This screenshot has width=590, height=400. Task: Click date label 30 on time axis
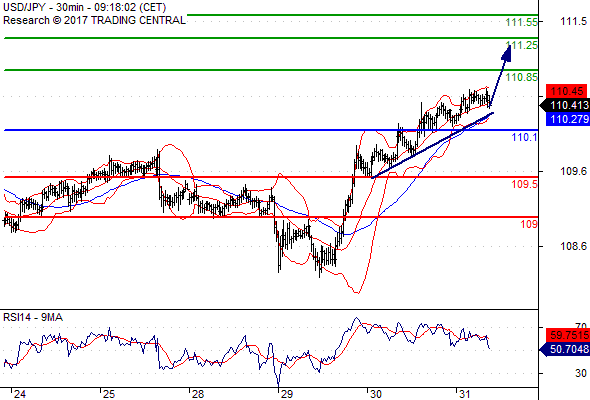(376, 394)
